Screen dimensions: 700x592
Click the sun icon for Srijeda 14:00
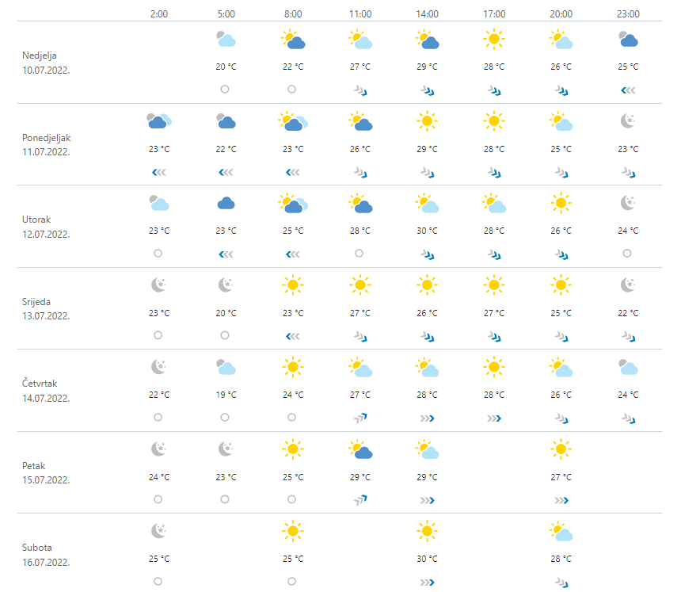pos(427,285)
